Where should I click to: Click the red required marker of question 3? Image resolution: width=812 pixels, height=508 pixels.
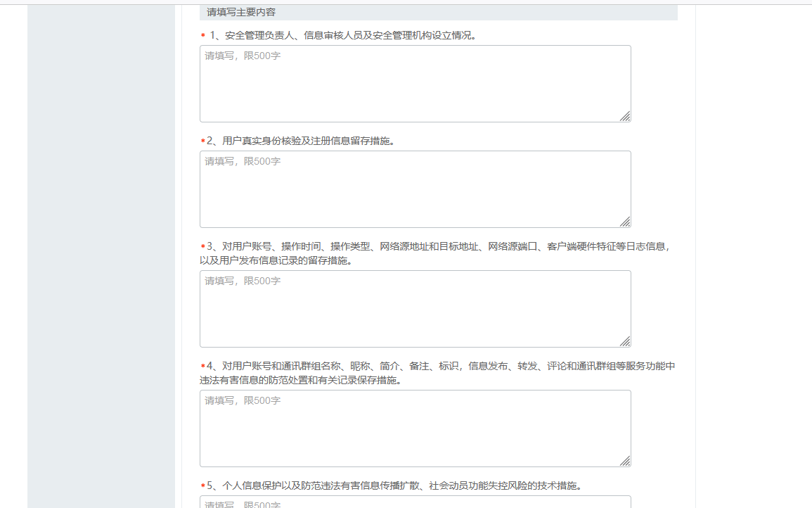click(x=202, y=247)
